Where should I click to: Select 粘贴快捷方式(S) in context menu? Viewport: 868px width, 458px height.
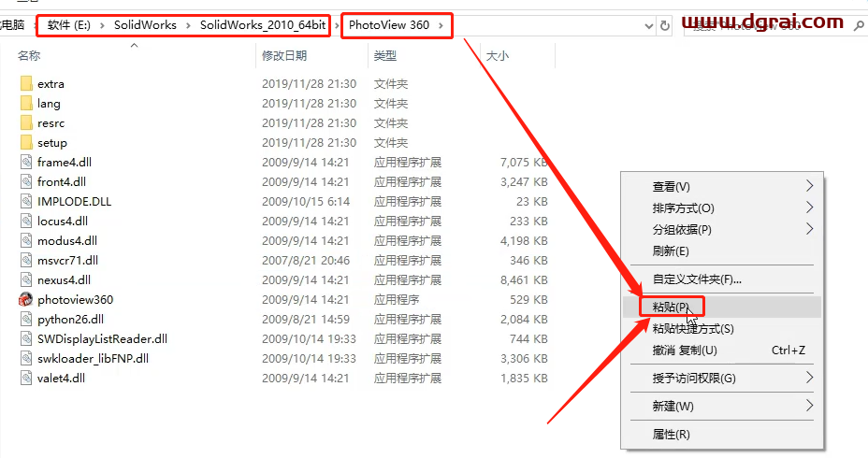pos(722,329)
